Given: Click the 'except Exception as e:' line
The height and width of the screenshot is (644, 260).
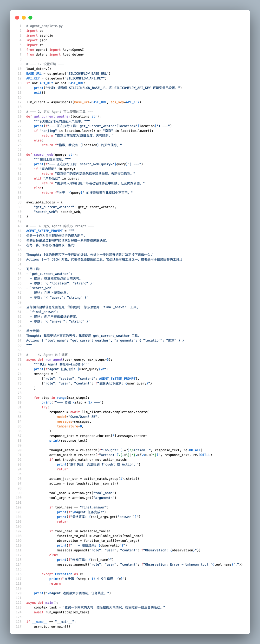Looking at the screenshot, I should coord(63,574).
